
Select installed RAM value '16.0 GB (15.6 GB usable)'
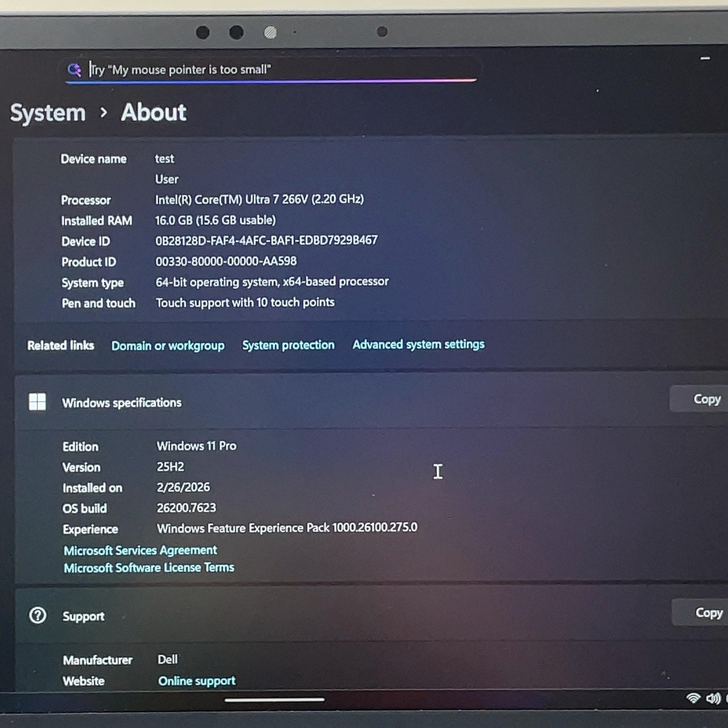(215, 220)
